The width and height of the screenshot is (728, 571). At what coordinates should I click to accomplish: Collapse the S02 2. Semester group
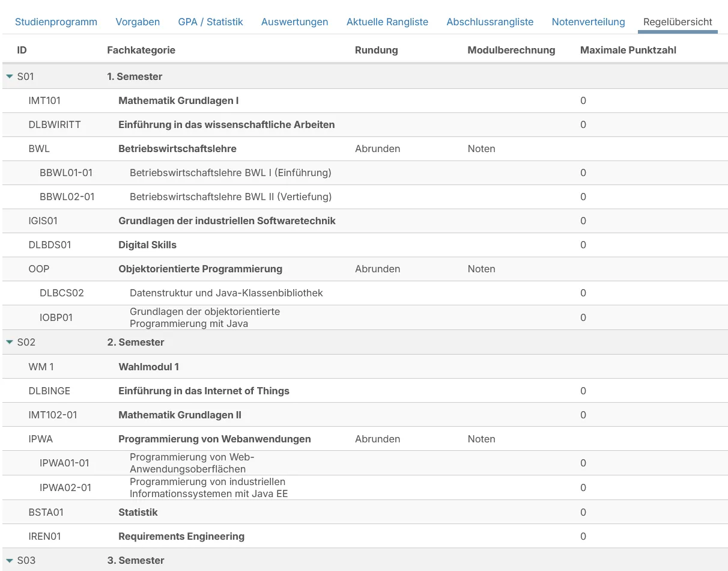pos(10,342)
